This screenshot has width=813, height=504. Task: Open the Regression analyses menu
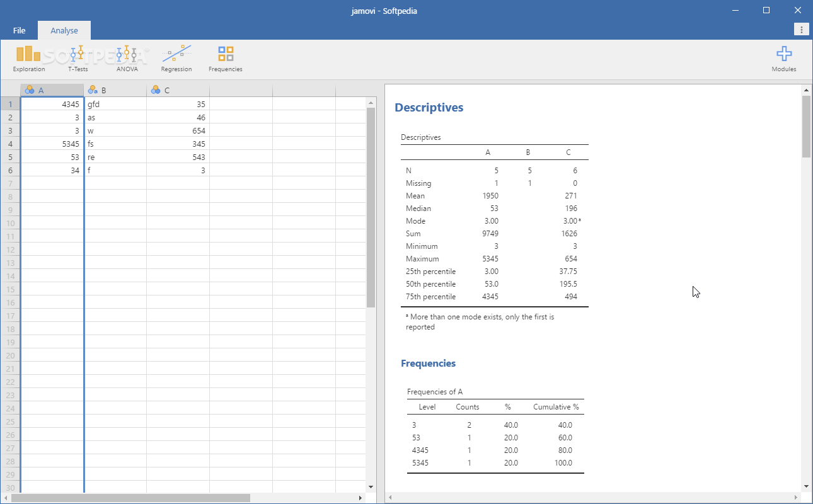point(176,59)
